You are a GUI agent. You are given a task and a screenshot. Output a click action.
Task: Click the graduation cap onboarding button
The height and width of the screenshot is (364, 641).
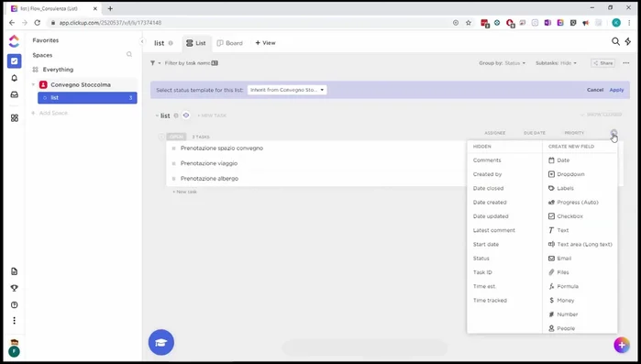pyautogui.click(x=161, y=342)
